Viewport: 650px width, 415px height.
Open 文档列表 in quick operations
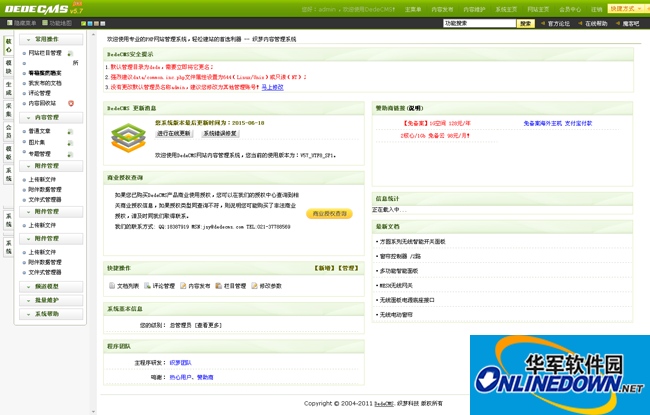pyautogui.click(x=124, y=286)
